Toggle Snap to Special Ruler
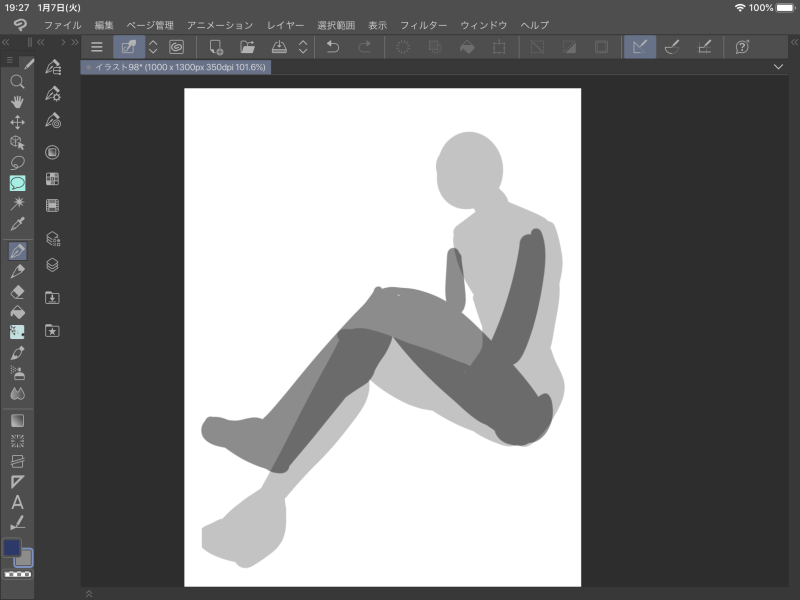Viewport: 800px width, 600px height. (672, 47)
